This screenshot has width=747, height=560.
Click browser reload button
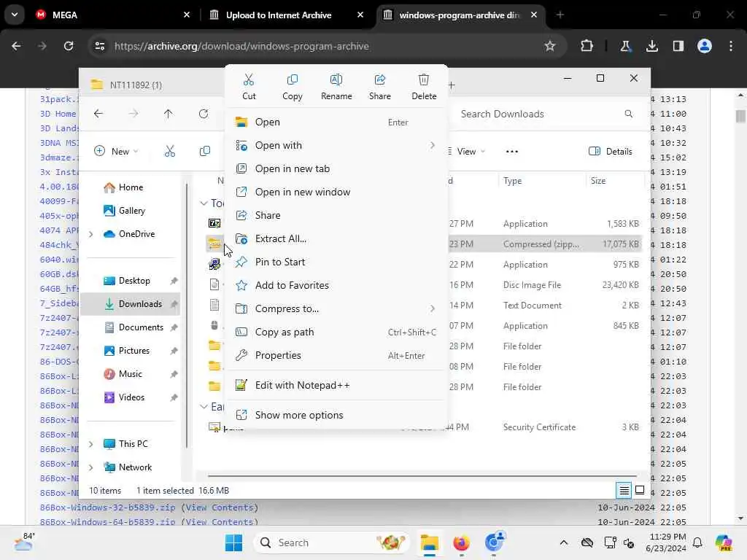(69, 46)
